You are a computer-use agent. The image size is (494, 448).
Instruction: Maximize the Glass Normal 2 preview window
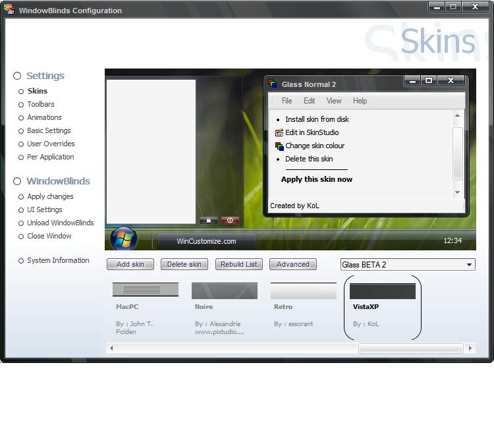coord(429,80)
